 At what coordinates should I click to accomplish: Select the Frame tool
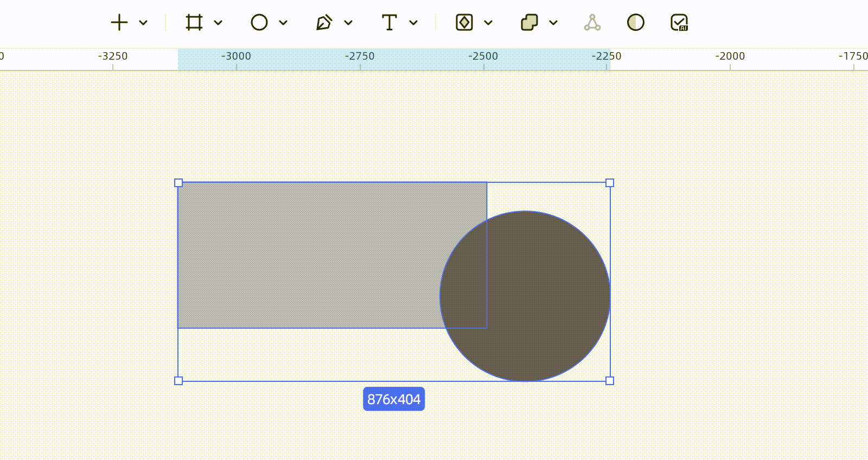pyautogui.click(x=194, y=22)
